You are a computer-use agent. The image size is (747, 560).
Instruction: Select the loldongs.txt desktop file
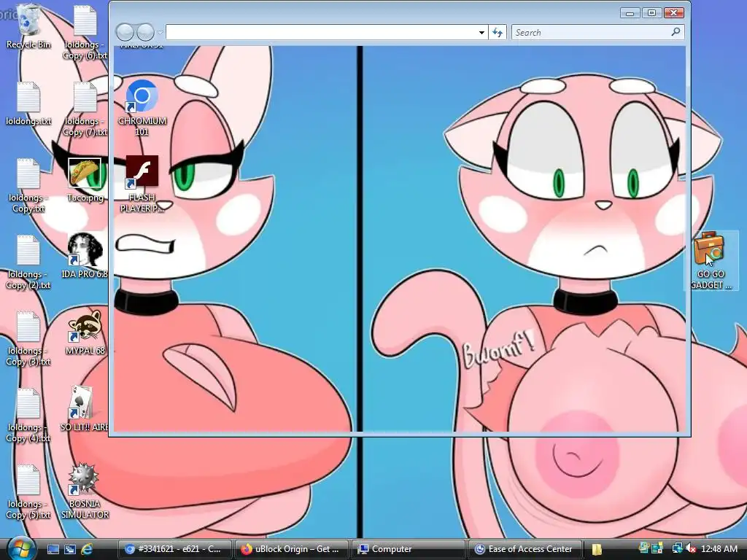[x=28, y=104]
